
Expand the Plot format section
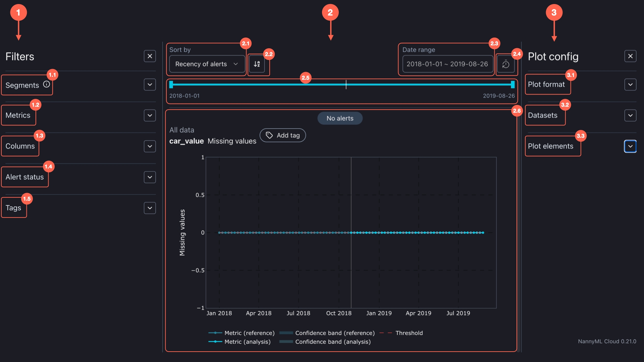coord(630,84)
